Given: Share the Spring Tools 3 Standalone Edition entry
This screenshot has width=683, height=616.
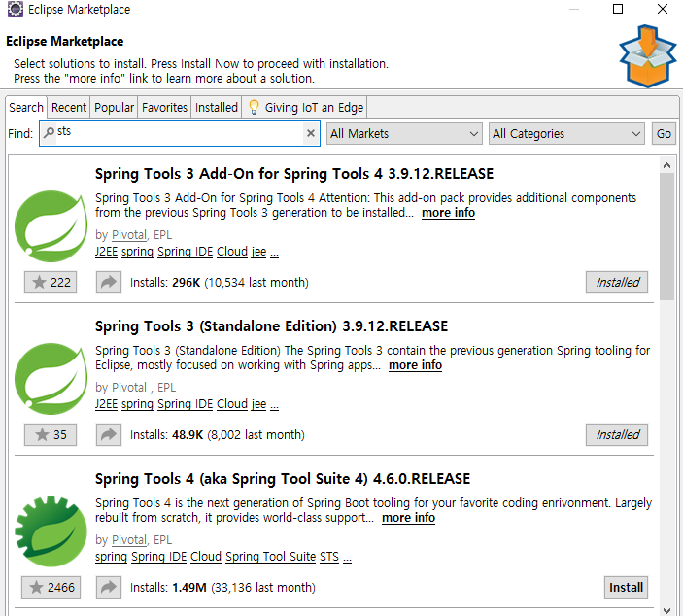Looking at the screenshot, I should click(x=109, y=434).
